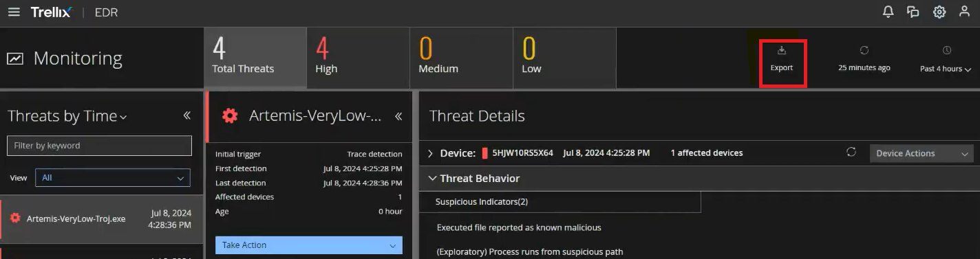Refresh using the 25 minutes ago icon
This screenshot has width=980, height=259.
point(864,51)
